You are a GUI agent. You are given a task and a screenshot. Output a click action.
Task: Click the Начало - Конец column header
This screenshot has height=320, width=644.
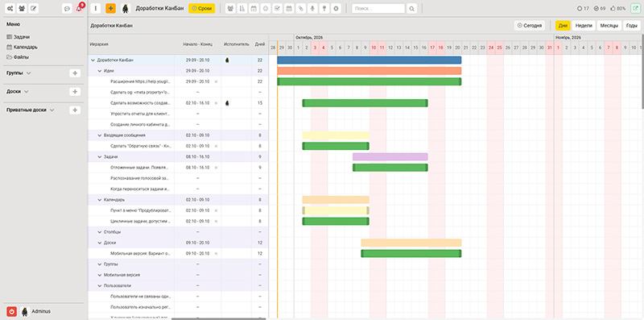[x=197, y=44]
